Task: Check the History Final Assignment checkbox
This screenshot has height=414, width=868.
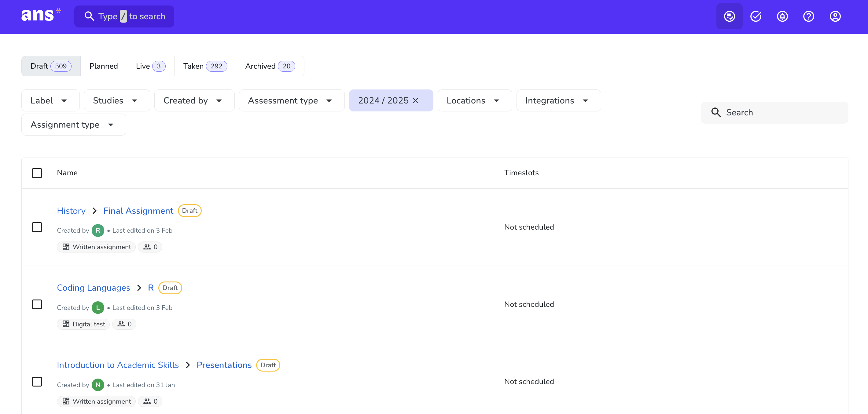Action: 37,227
